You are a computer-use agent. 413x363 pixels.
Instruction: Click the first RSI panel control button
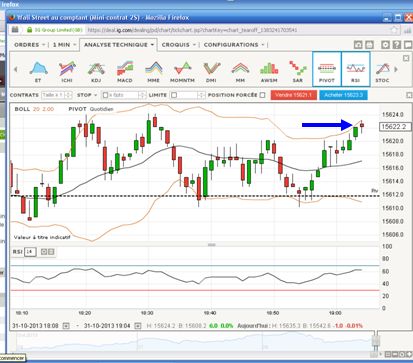click(x=44, y=252)
